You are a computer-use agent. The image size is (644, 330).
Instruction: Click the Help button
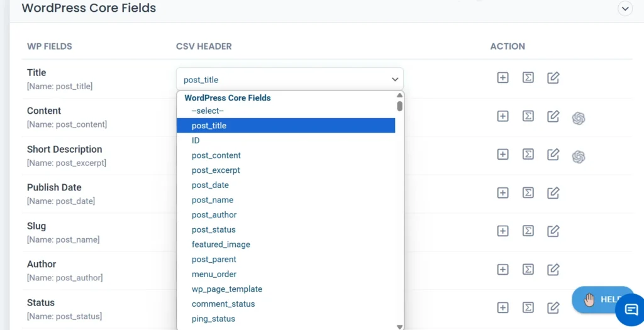point(601,299)
